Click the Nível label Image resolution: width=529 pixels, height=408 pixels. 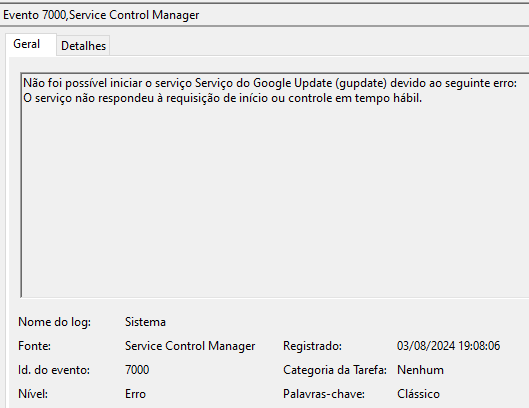click(33, 394)
